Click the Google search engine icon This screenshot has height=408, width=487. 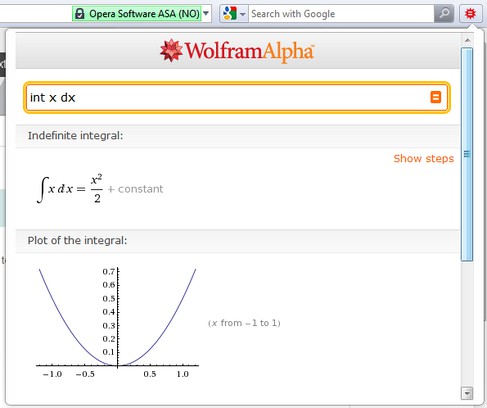[230, 14]
